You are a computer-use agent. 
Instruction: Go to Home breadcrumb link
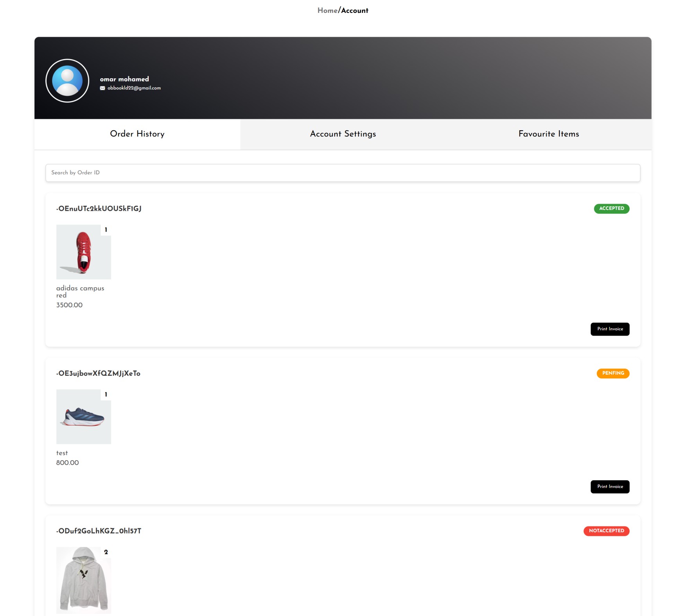(x=327, y=11)
